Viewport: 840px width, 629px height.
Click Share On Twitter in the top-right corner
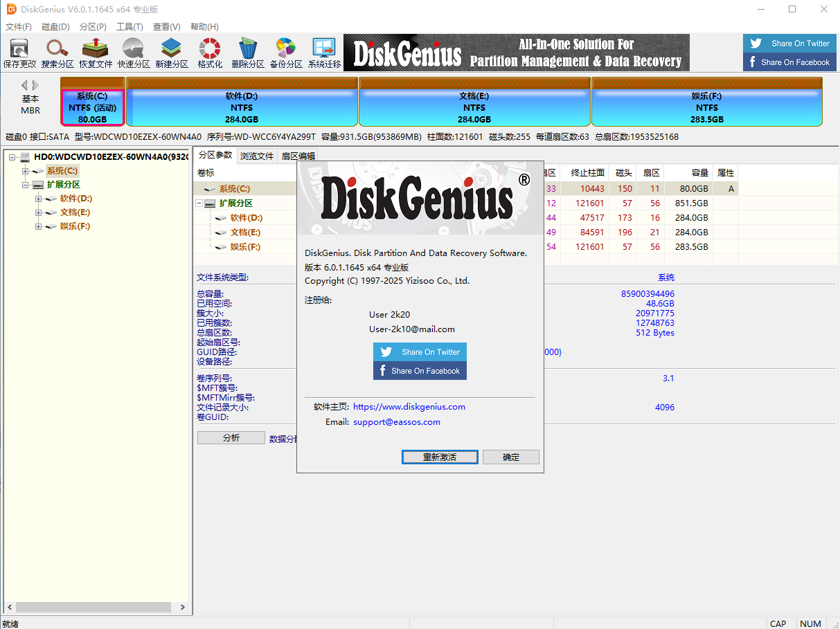(789, 44)
